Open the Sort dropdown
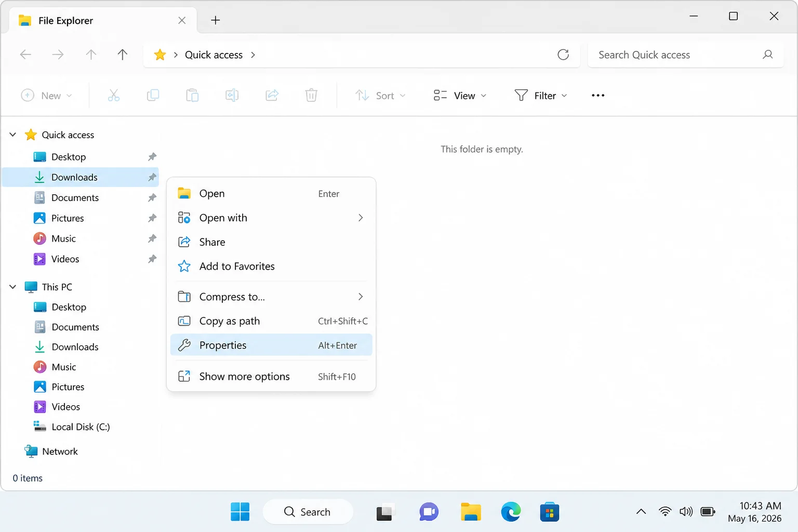798x532 pixels. [380, 96]
